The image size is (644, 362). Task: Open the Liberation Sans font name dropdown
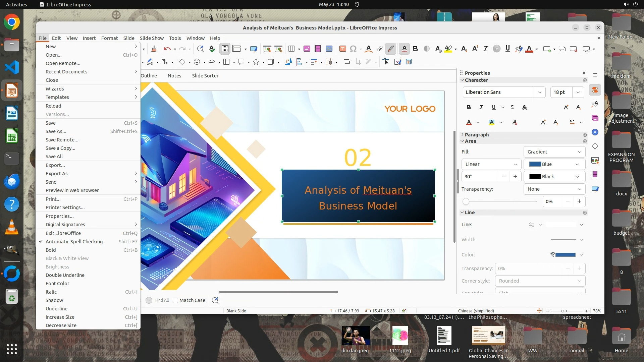pyautogui.click(x=539, y=92)
